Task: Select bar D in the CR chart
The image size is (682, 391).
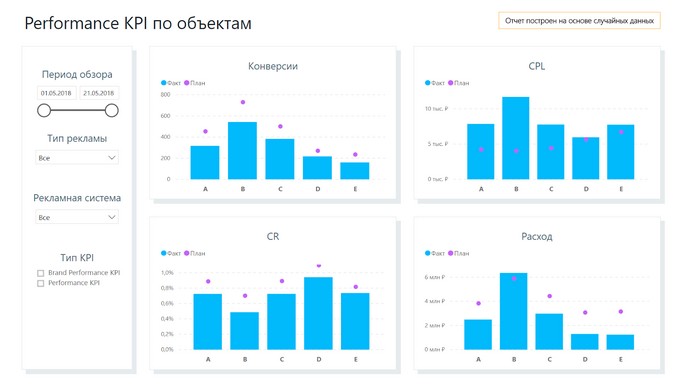Action: (318, 313)
